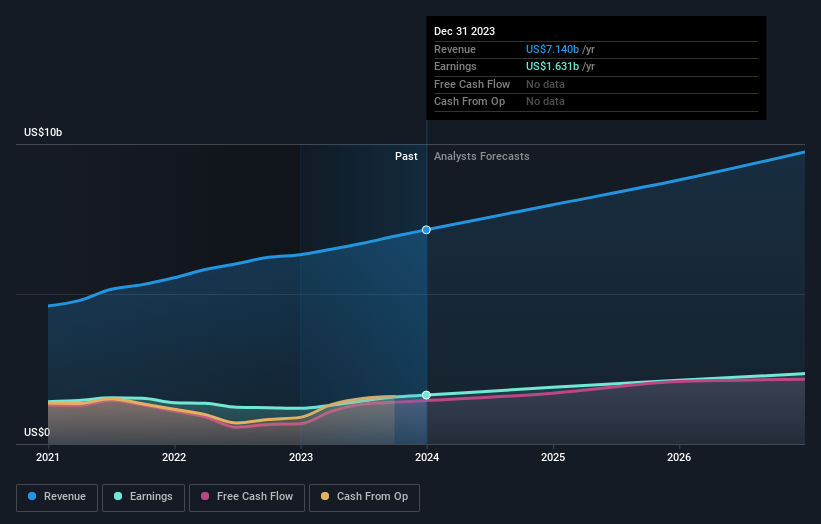Toggle the Earnings series in the legend
821x524 pixels.
click(x=143, y=497)
